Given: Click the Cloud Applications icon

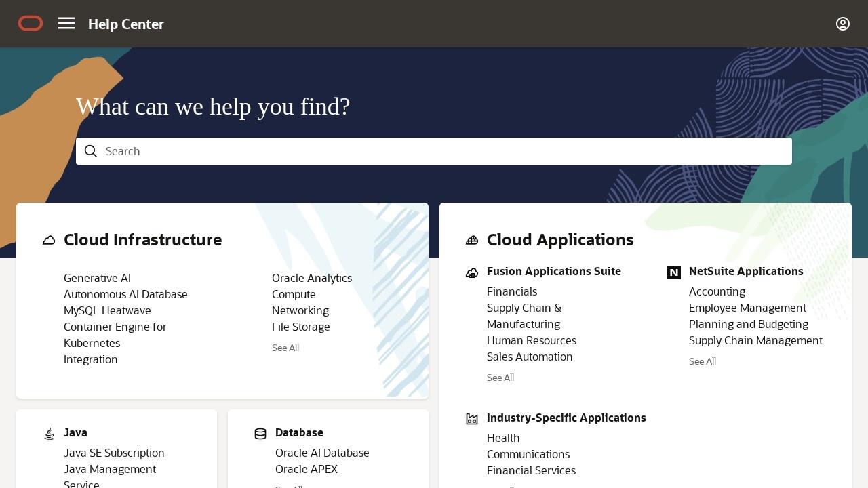Looking at the screenshot, I should (x=472, y=240).
